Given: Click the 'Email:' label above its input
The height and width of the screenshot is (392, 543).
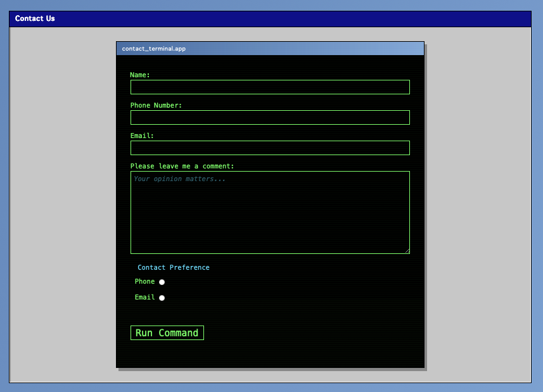Looking at the screenshot, I should [x=142, y=136].
